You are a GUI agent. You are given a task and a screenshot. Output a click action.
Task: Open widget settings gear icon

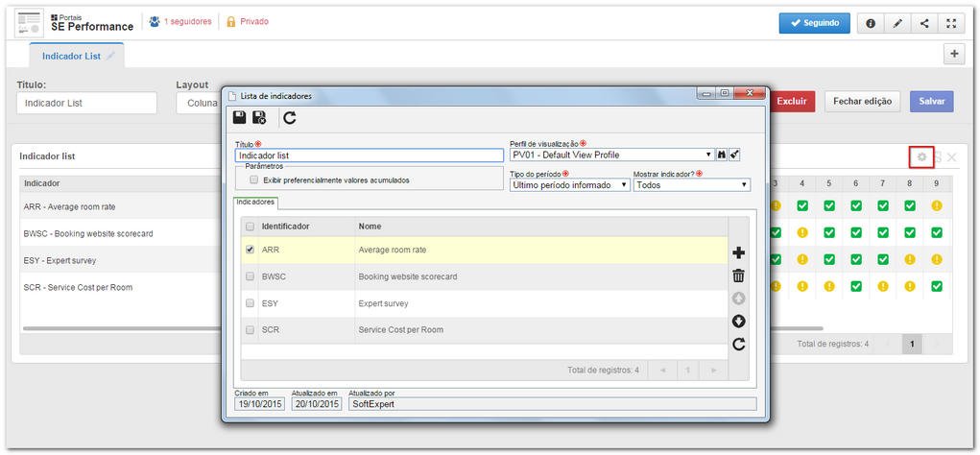coord(921,157)
